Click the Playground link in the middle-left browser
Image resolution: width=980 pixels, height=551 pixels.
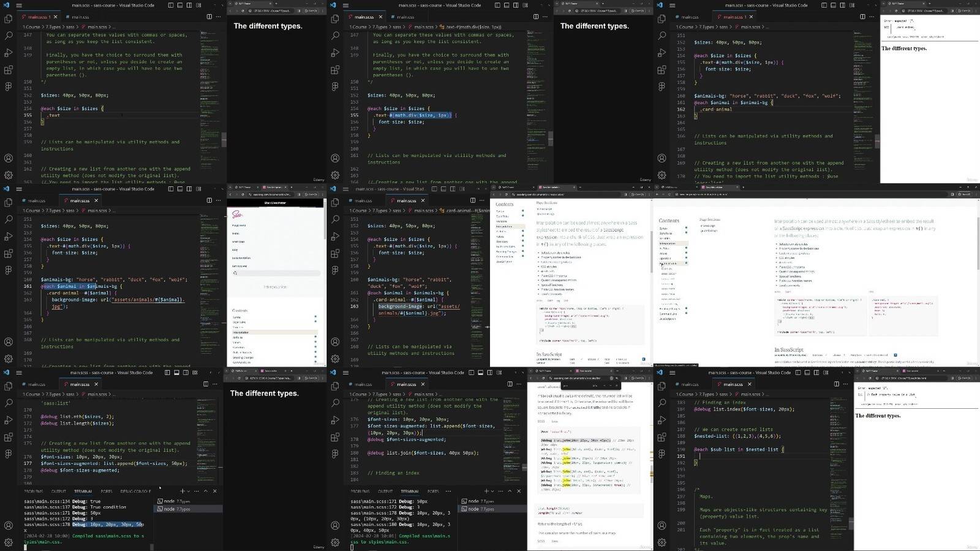pyautogui.click(x=239, y=226)
